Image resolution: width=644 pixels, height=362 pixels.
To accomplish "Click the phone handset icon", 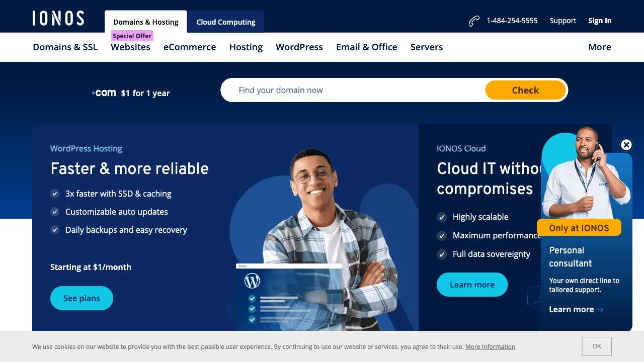I will [x=474, y=21].
